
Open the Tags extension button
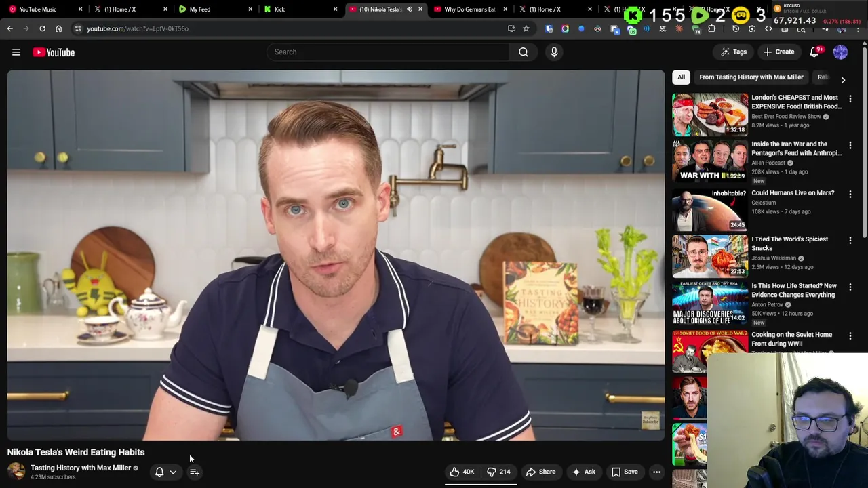734,52
